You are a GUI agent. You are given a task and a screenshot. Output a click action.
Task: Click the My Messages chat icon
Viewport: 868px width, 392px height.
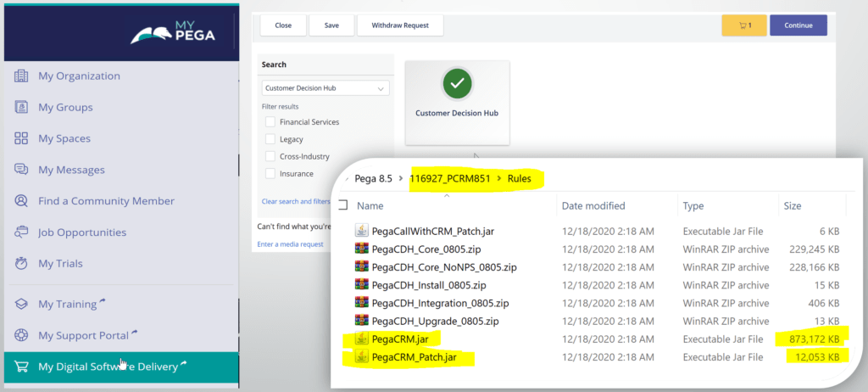tap(21, 170)
